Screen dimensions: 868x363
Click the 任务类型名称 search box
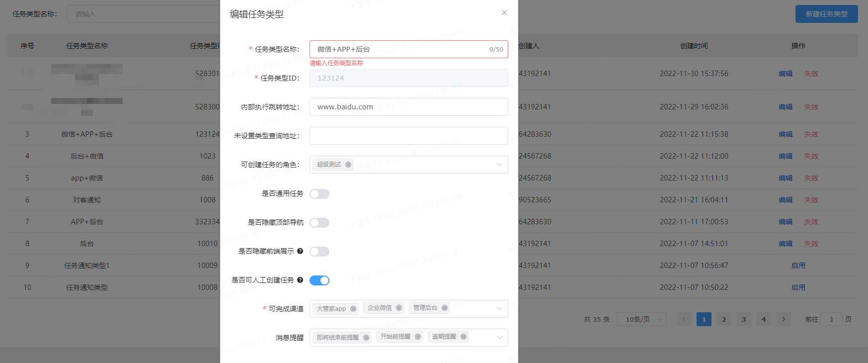[144, 14]
